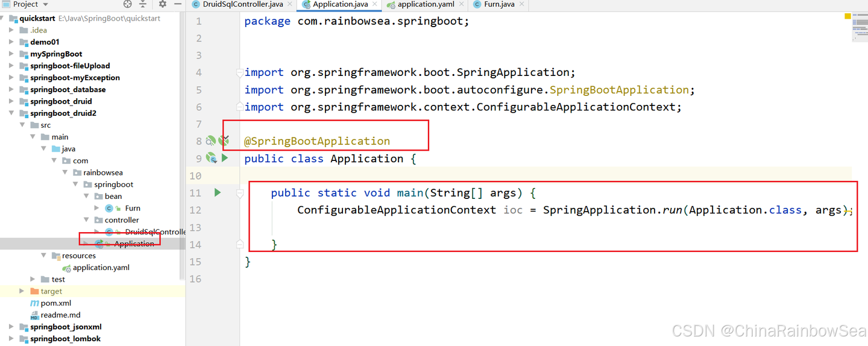Click the Project panel vertical scrollbar
Viewport: 868px width, 346px height.
[x=183, y=145]
